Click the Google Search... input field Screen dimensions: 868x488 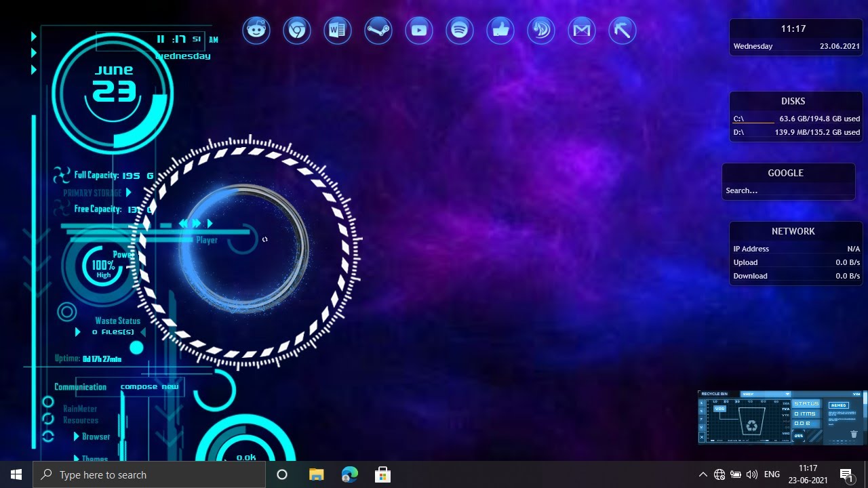coord(788,190)
